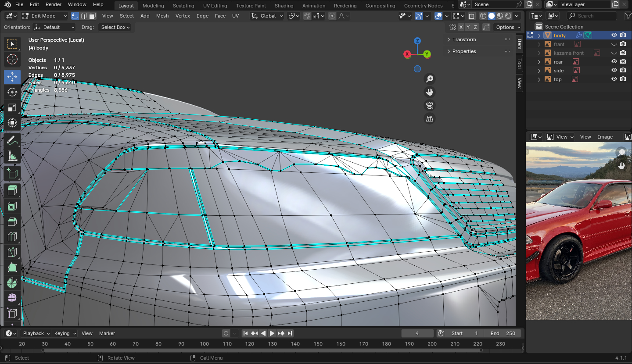Switch to the Sculpting workspace tab
The width and height of the screenshot is (632, 364).
(x=183, y=6)
